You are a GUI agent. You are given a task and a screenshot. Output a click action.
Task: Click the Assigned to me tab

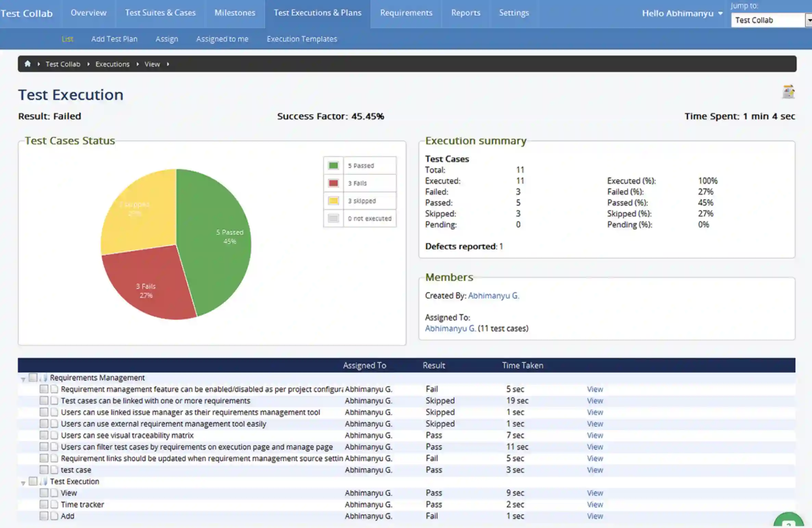[x=223, y=38]
